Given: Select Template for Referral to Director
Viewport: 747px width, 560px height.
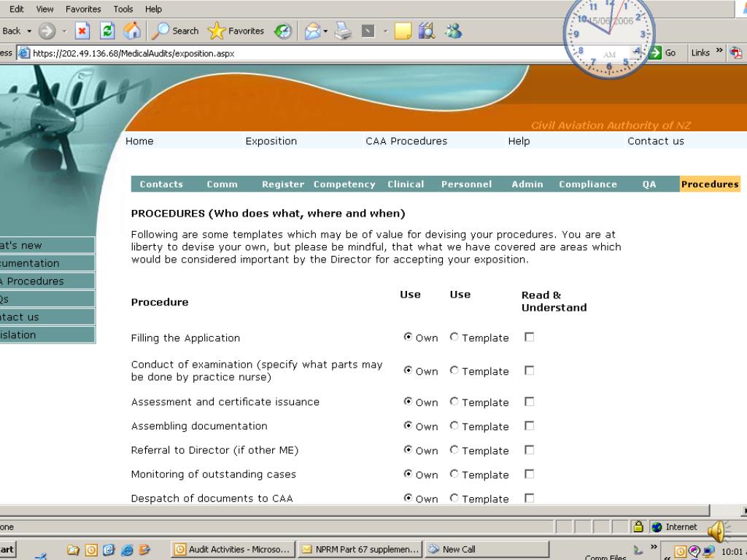Looking at the screenshot, I should point(454,449).
